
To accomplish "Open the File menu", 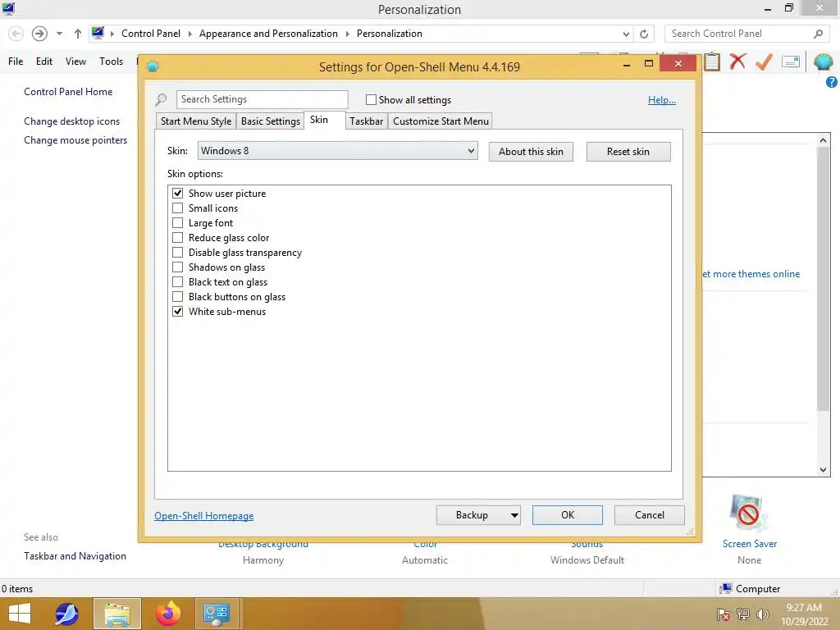I will (16, 62).
